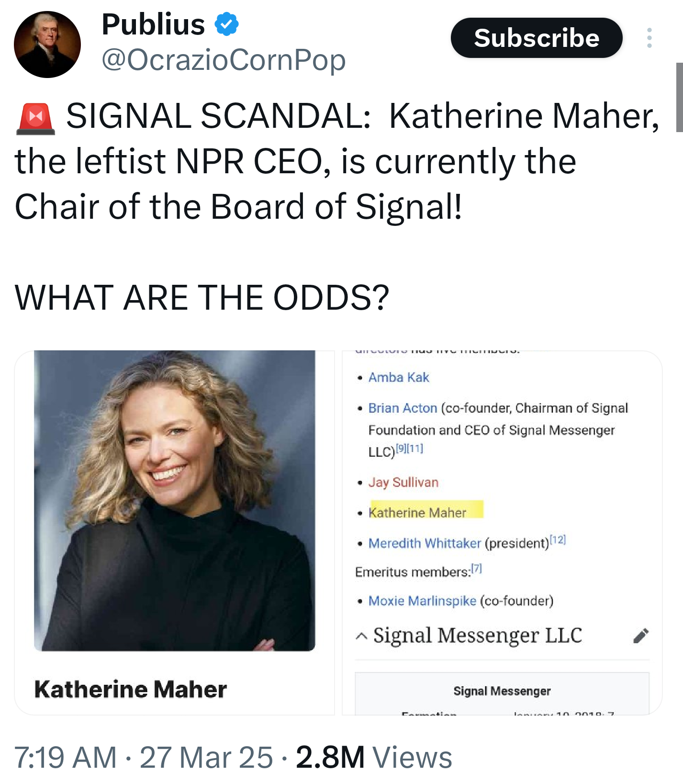Click citation reference 7 by Emeritus members
The height and width of the screenshot is (784, 683).
click(x=477, y=569)
